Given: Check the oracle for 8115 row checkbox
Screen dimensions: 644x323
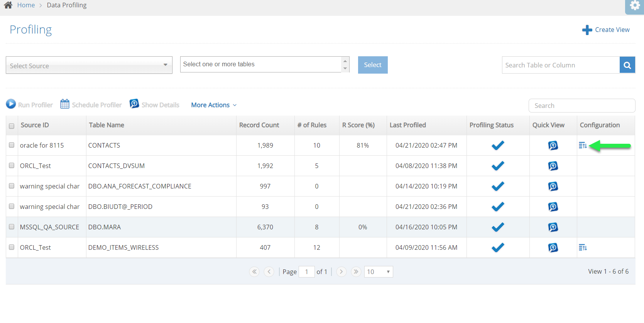Looking at the screenshot, I should [12, 145].
